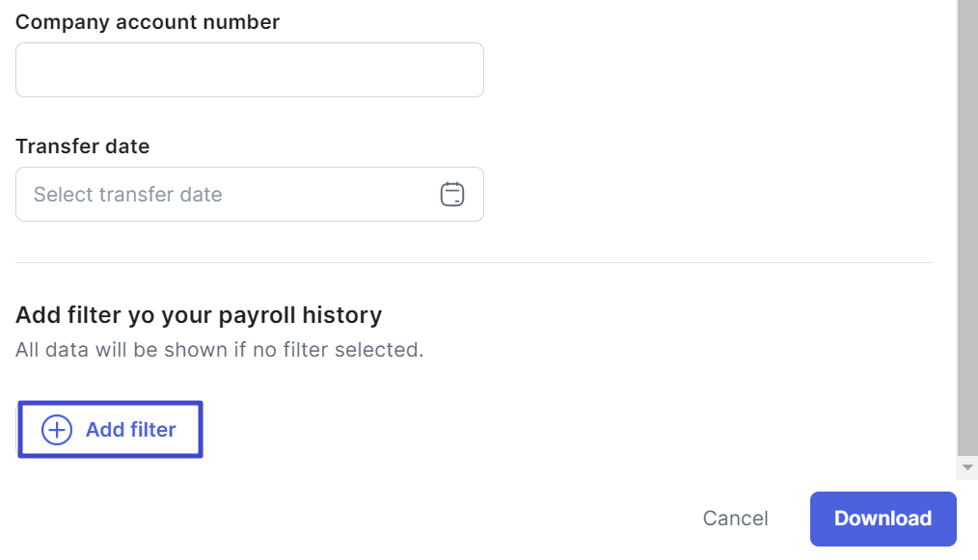Click the 'All data will be shown' description
Viewport: 978px width, 560px height.
[220, 349]
